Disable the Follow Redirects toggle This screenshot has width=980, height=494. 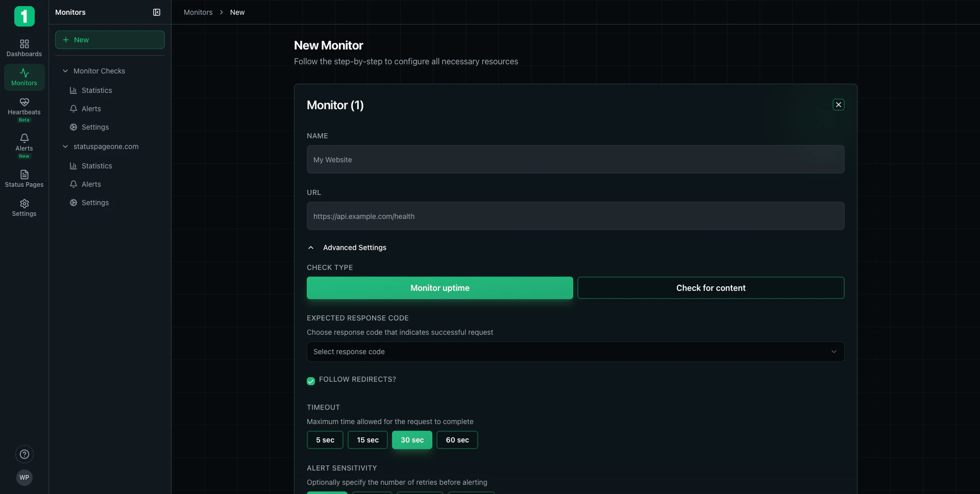311,381
